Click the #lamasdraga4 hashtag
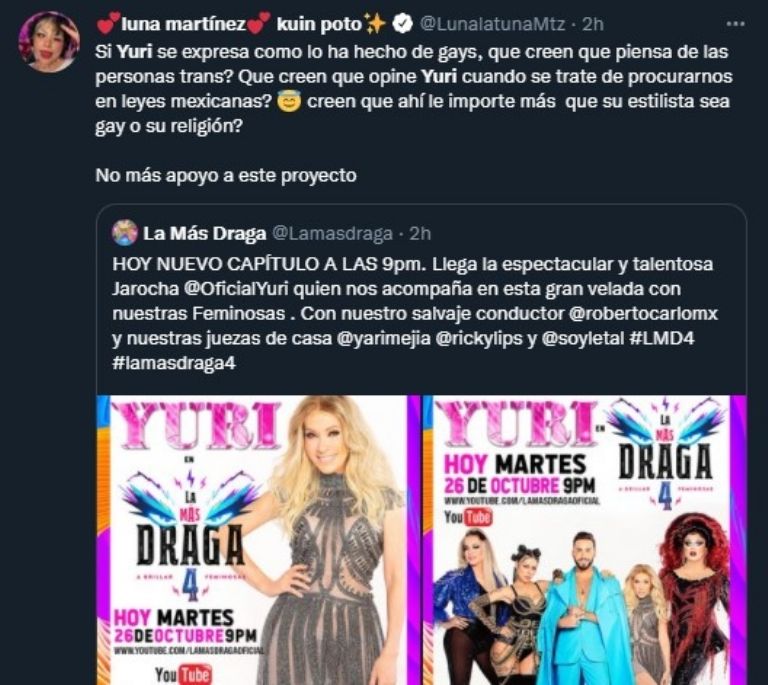This screenshot has width=768, height=685. coord(174,363)
